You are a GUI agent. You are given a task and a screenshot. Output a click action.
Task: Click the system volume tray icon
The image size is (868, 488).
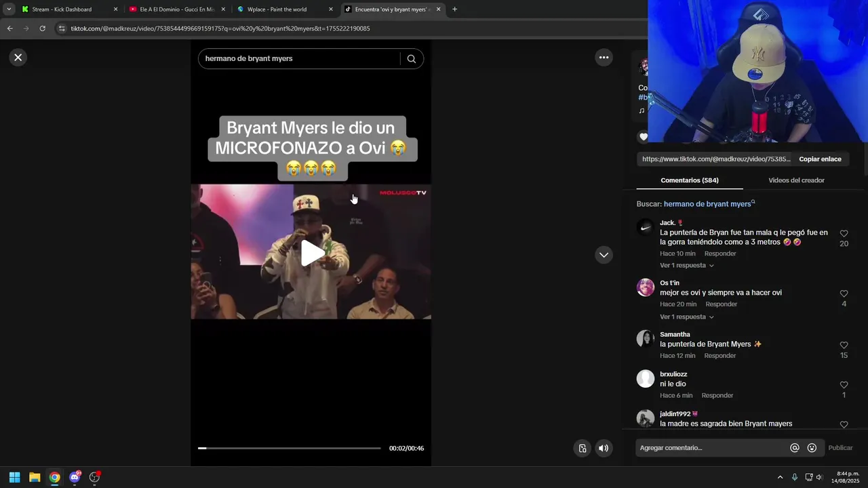818,477
